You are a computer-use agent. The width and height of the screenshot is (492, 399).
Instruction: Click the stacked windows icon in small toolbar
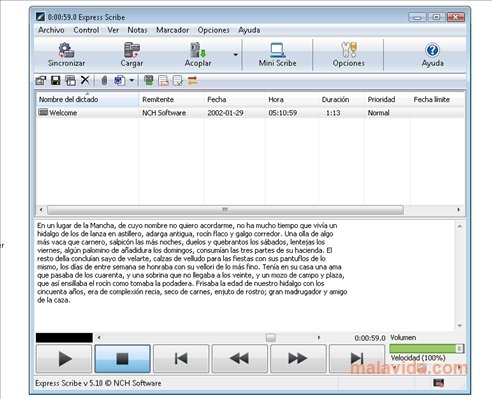(70, 80)
